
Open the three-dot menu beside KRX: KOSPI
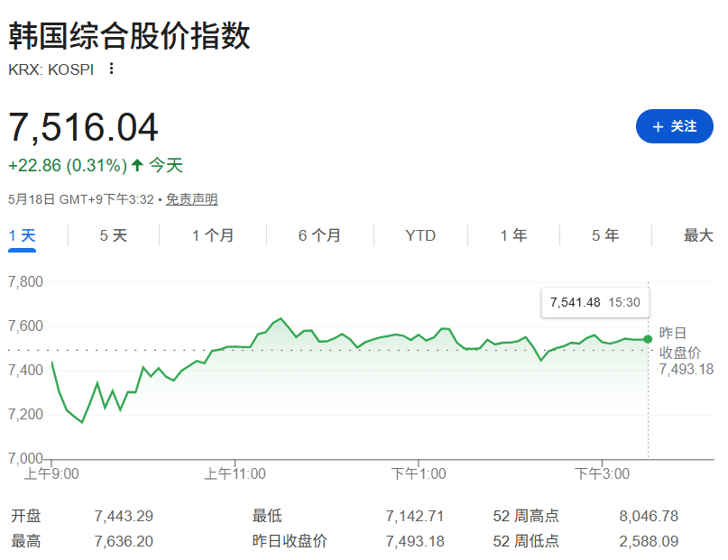(x=111, y=69)
